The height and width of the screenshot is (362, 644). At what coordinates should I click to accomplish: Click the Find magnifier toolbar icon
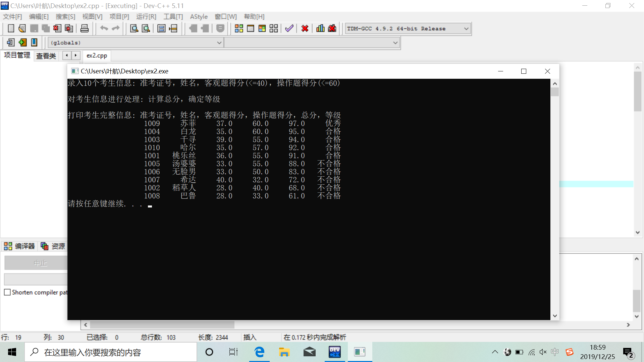point(134,28)
